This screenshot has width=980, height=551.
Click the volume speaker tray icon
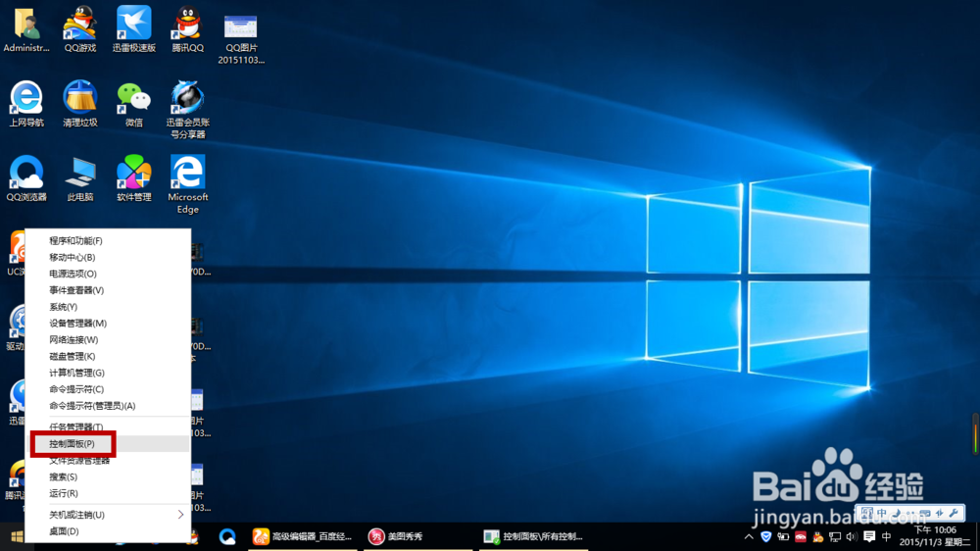pos(852,536)
